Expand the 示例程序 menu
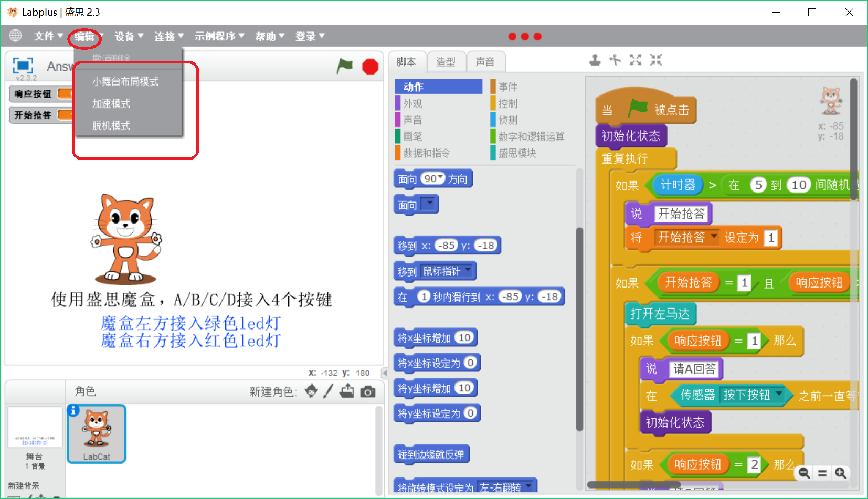 pos(219,36)
